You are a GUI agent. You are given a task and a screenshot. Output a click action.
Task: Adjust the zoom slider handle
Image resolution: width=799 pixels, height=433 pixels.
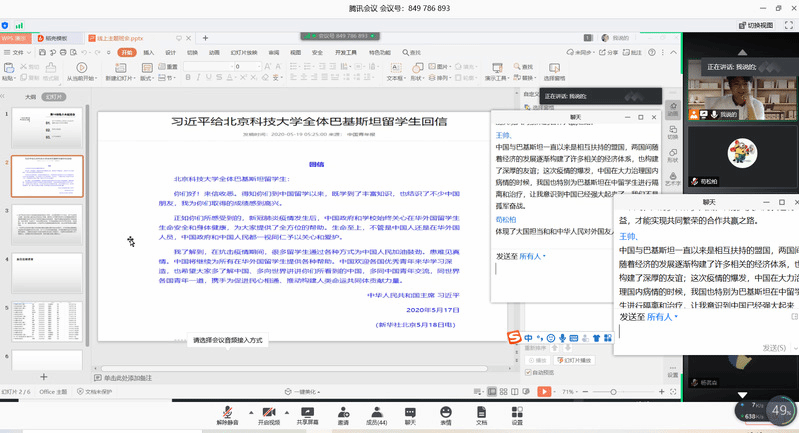614,392
